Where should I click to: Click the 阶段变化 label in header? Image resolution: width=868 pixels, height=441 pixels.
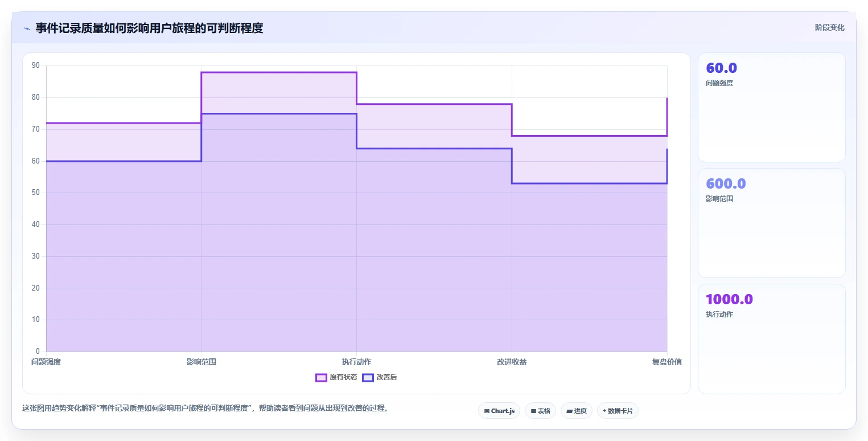pyautogui.click(x=829, y=27)
